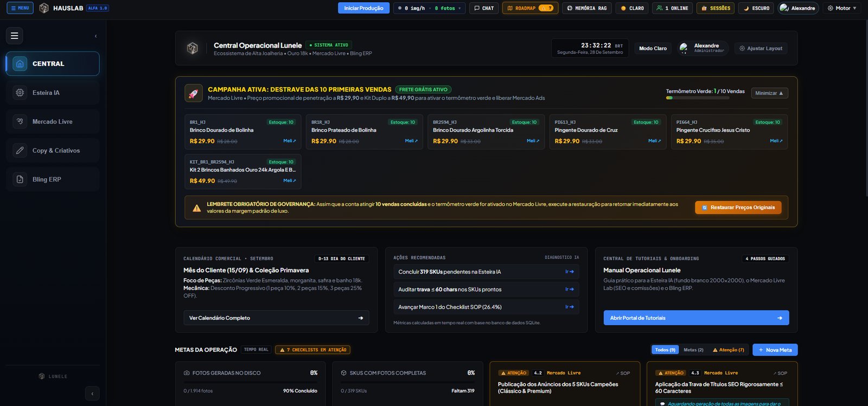The height and width of the screenshot is (406, 868).
Task: Click the 7 Checklists em Atenção badge
Action: point(312,350)
